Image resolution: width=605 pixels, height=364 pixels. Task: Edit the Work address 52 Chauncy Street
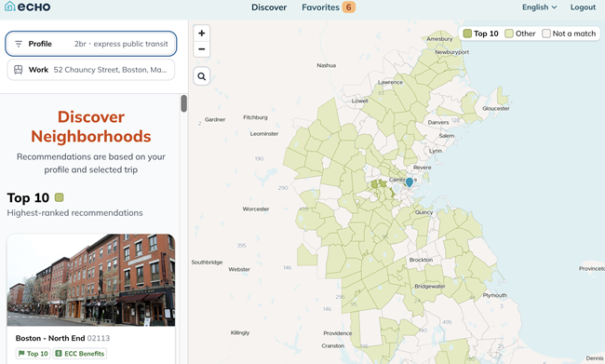91,70
